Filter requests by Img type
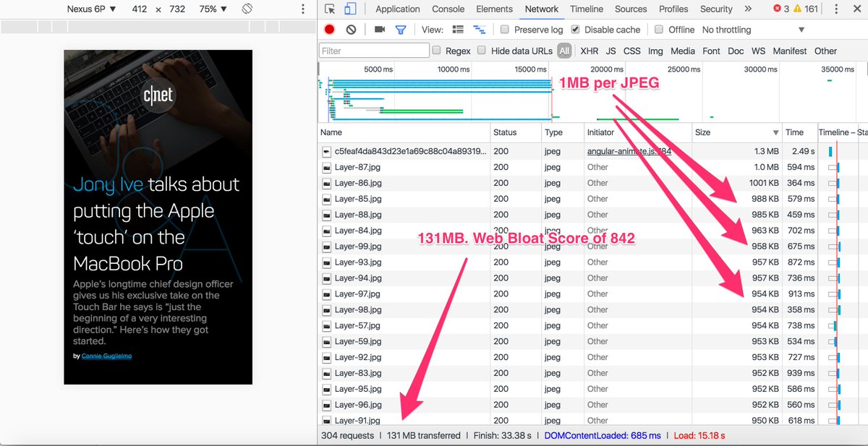 pyautogui.click(x=655, y=51)
